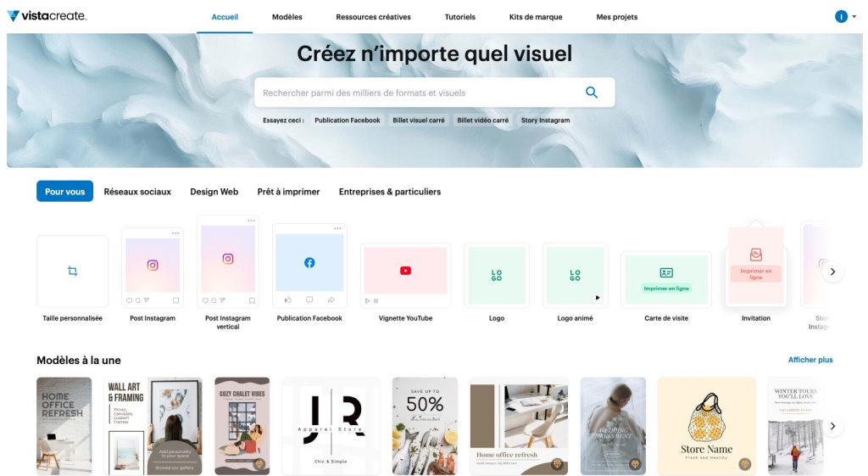Click the Billet visuel carré chip
This screenshot has width=868, height=476.
pyautogui.click(x=419, y=120)
